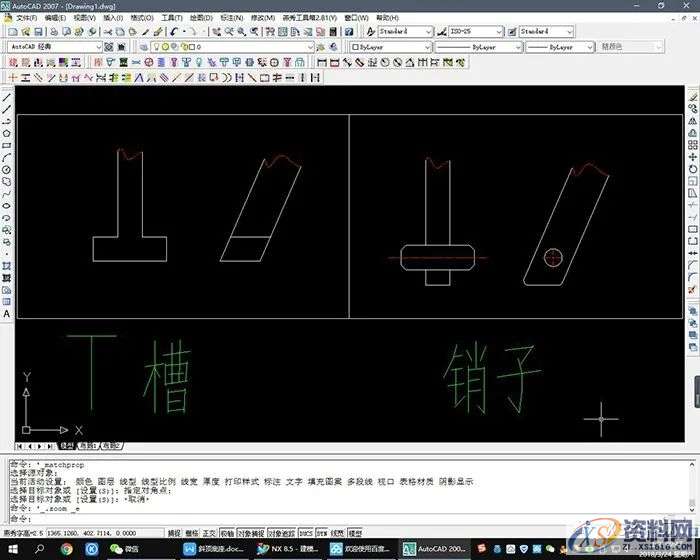700x560 pixels.
Task: Click the Dimension Style icon beside ISO-25
Action: [441, 32]
